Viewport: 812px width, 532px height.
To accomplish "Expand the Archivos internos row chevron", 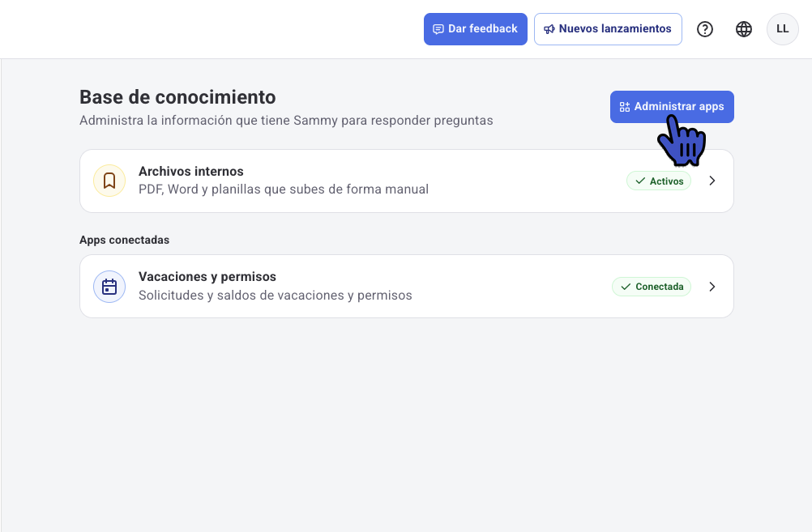I will 712,181.
